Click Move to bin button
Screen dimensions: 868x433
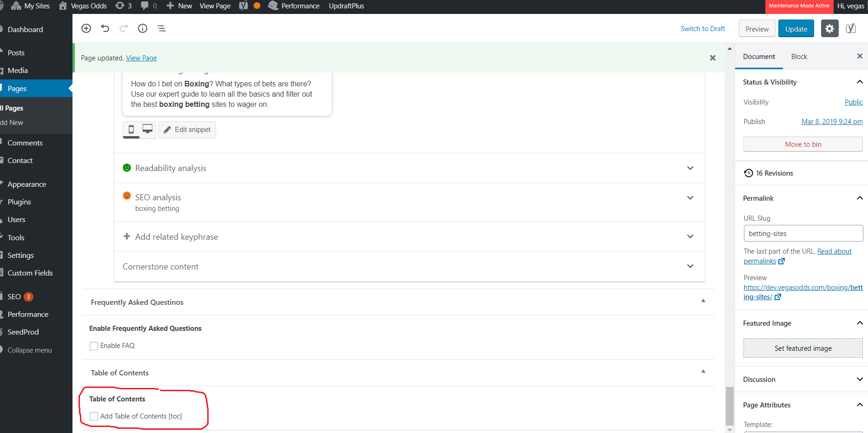click(803, 144)
